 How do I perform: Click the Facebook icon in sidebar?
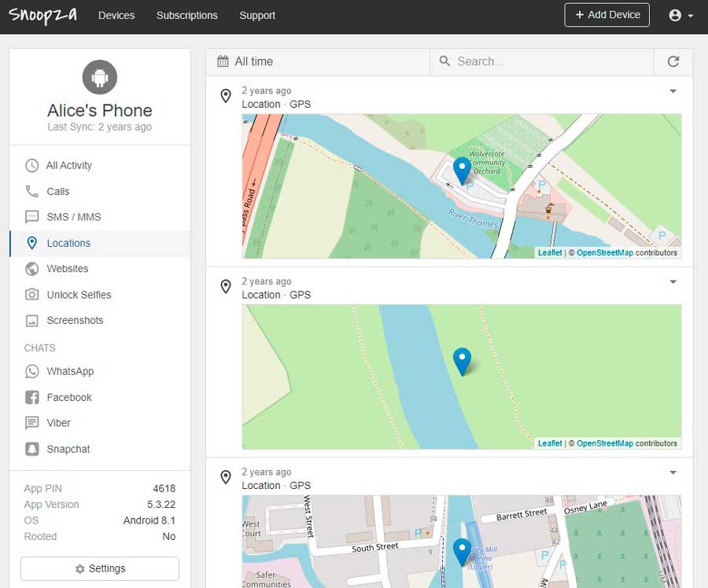point(31,398)
